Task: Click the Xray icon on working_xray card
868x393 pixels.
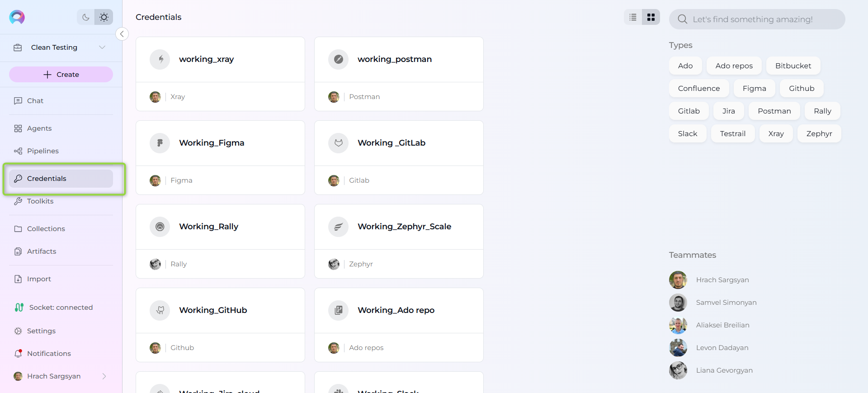Action: click(x=160, y=59)
